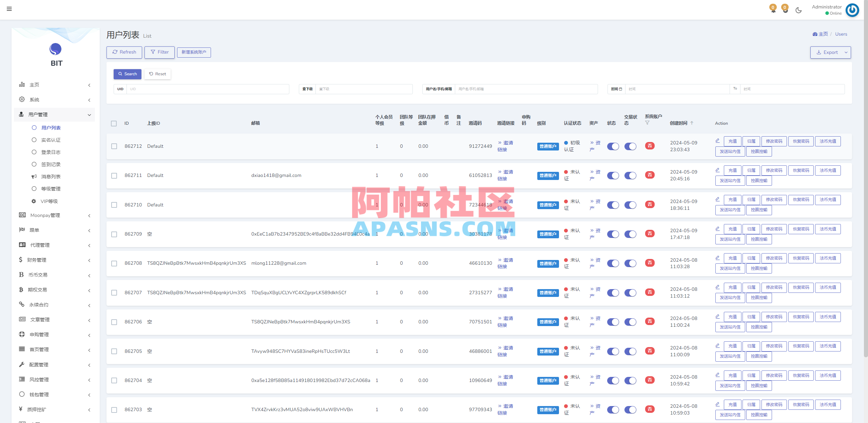Open the filter funnel icon in 系统账户 column
The width and height of the screenshot is (868, 423).
click(648, 123)
